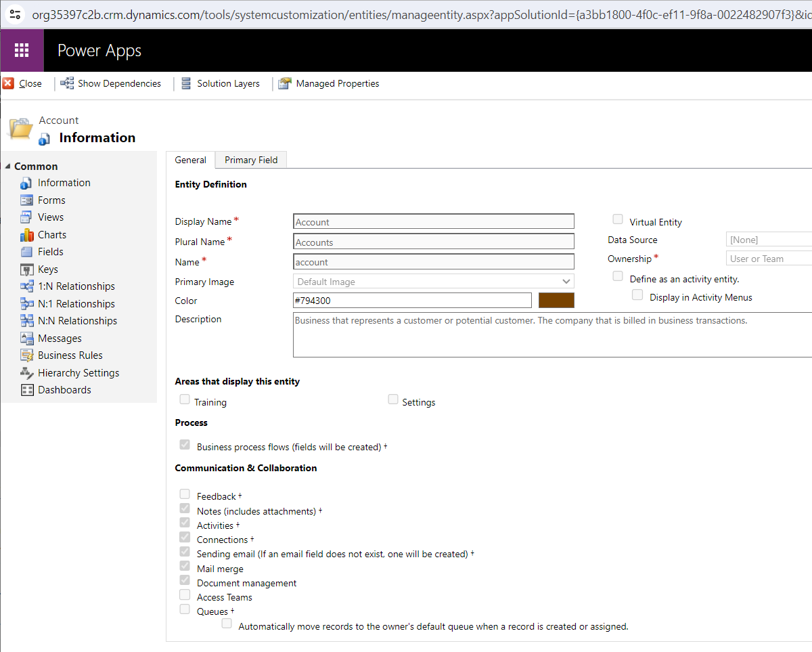
Task: Toggle the Document management checkbox
Action: [185, 580]
